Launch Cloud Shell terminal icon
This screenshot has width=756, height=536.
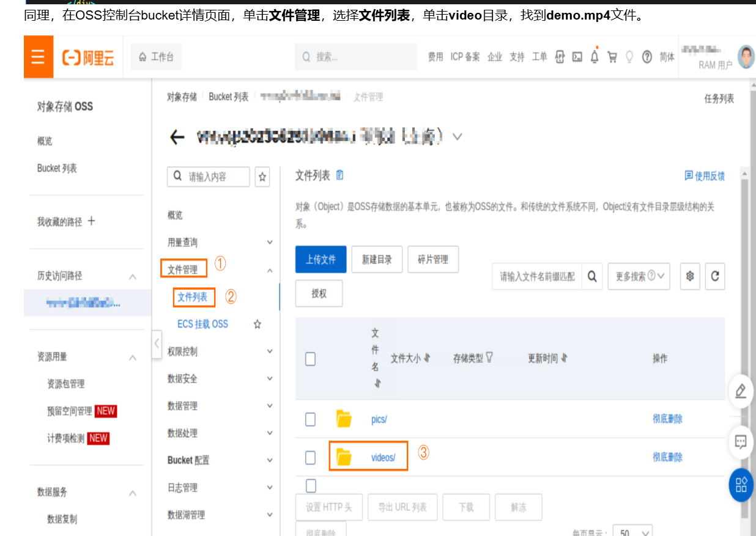(577, 57)
